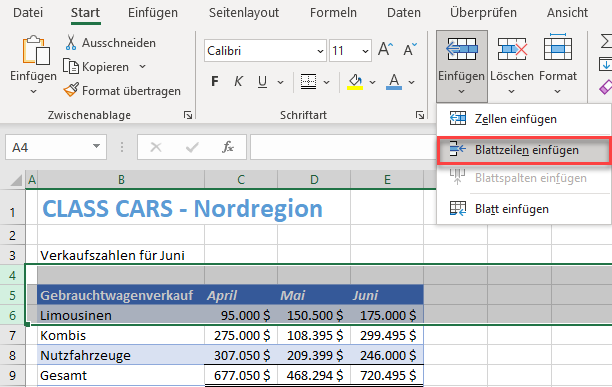The height and width of the screenshot is (387, 612).
Task: Toggle bold formatting F button
Action: [215, 82]
